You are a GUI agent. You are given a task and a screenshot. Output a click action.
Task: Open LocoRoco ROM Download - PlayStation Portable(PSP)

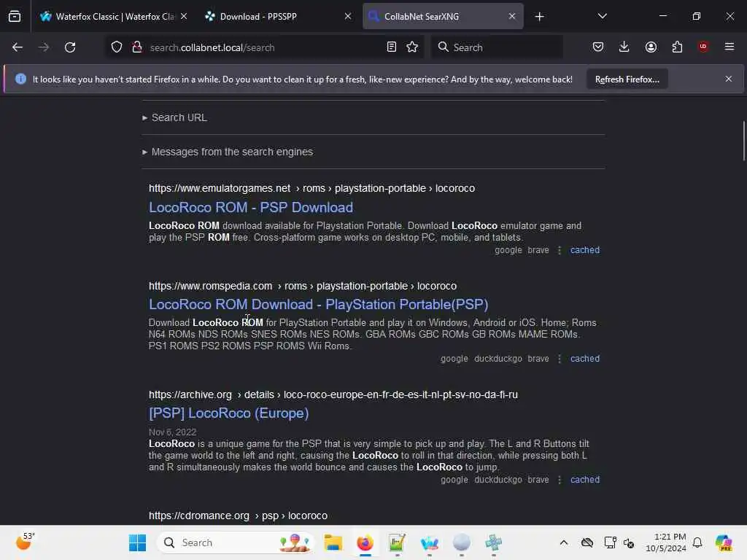click(318, 304)
